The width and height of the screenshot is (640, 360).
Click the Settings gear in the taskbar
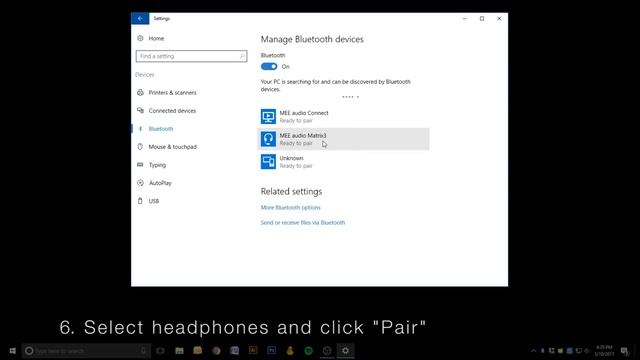(345, 351)
